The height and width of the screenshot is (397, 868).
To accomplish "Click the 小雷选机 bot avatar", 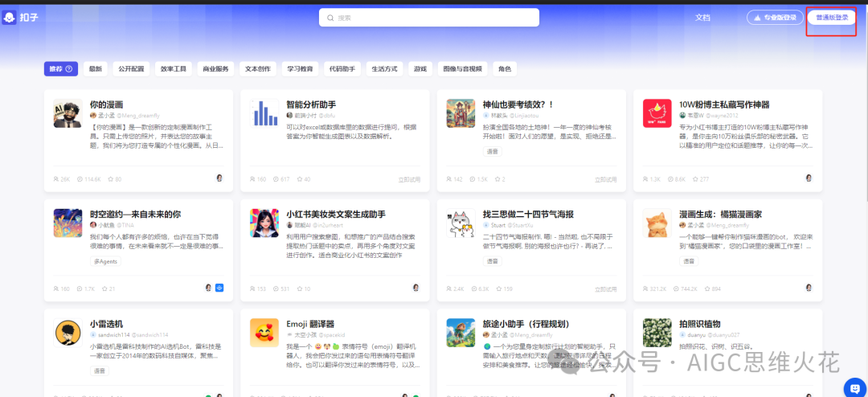I will point(68,333).
